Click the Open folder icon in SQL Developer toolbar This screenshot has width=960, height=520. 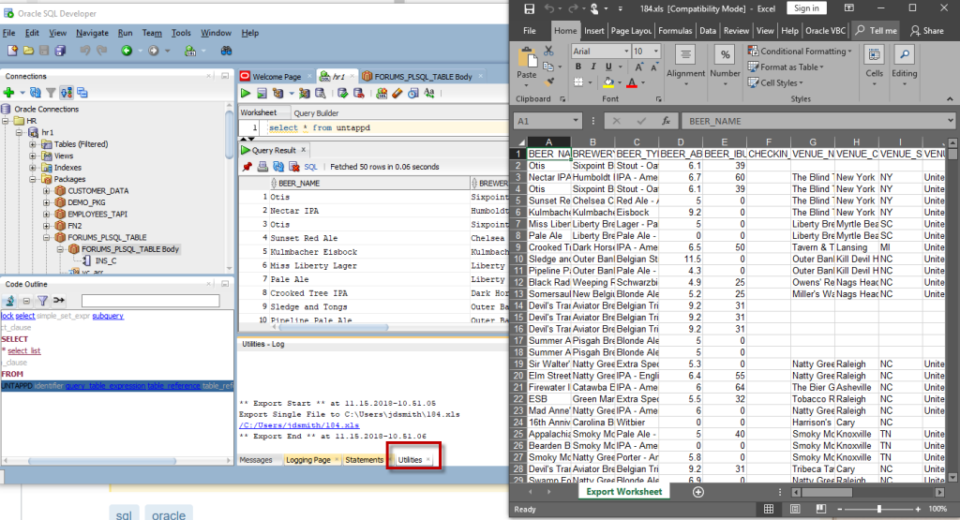[x=28, y=51]
